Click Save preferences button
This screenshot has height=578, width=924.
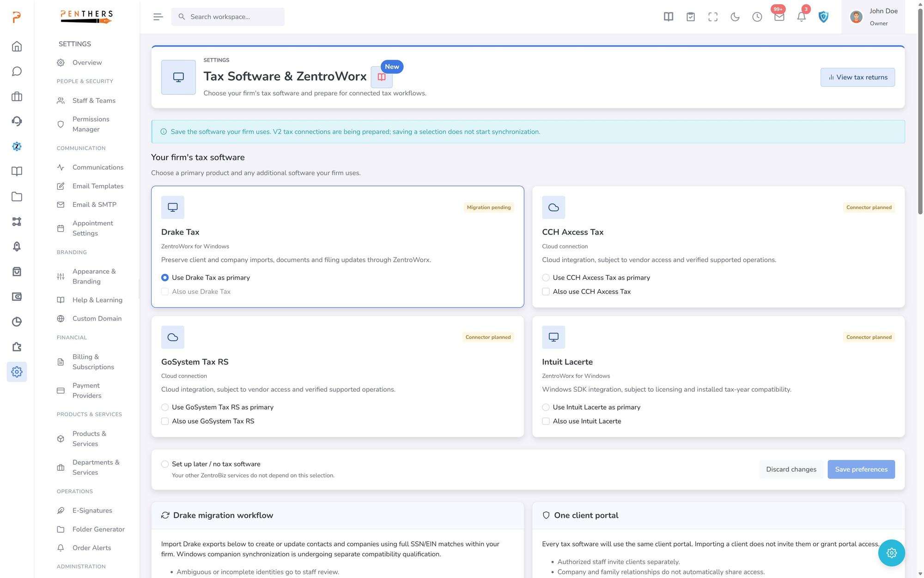[x=861, y=469]
